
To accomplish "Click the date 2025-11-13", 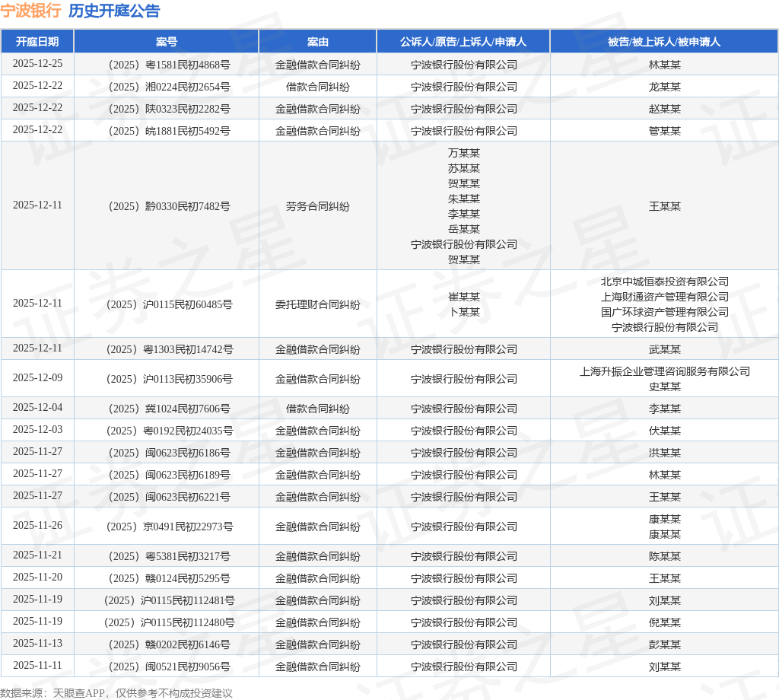I will click(37, 644).
